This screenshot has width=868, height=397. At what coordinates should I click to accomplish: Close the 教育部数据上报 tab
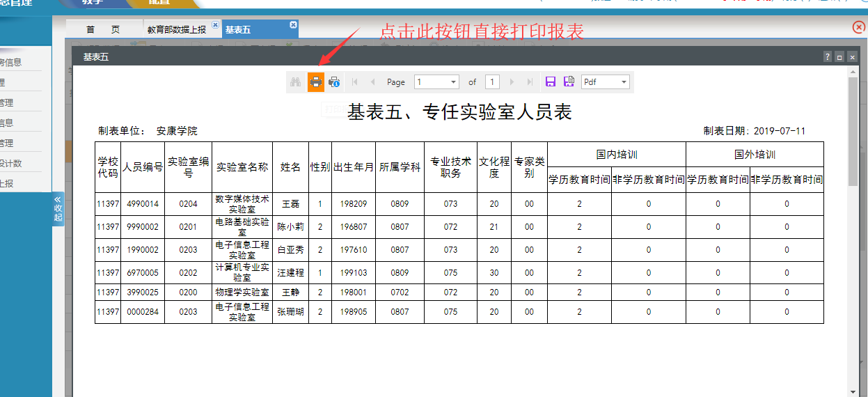pyautogui.click(x=215, y=25)
